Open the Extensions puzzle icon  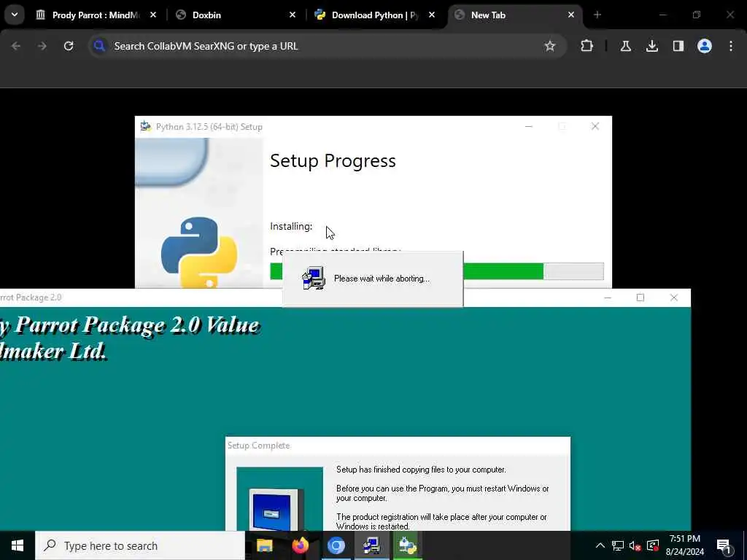pos(587,46)
